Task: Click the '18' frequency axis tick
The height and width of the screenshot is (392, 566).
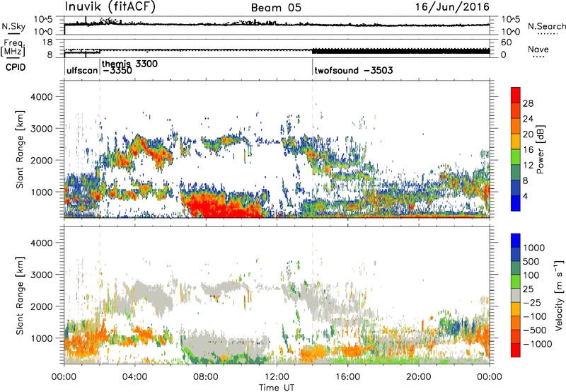Action: tap(47, 42)
